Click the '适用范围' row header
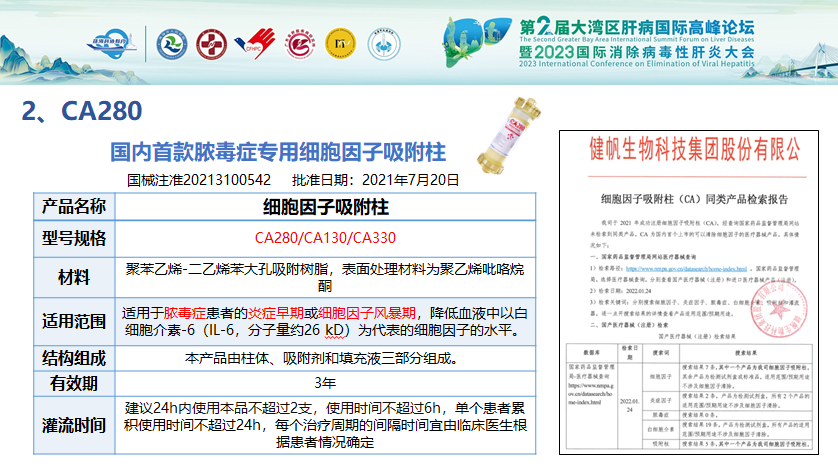The height and width of the screenshot is (469, 838). point(74,322)
